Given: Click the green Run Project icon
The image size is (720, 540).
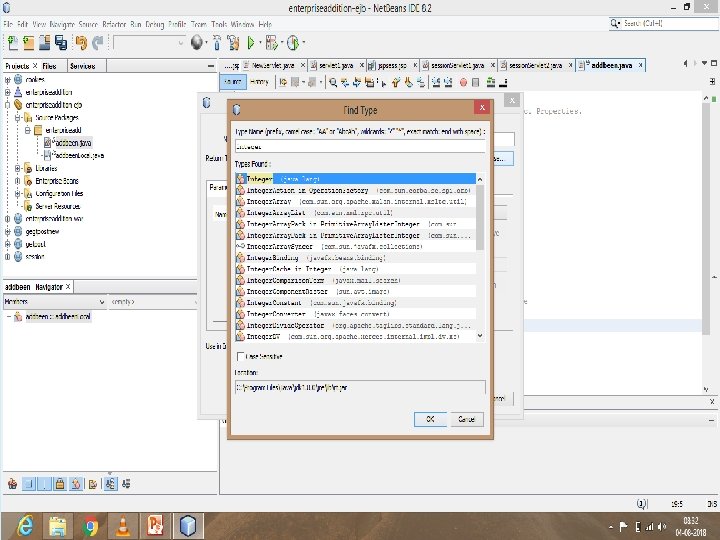Looking at the screenshot, I should coord(251,43).
